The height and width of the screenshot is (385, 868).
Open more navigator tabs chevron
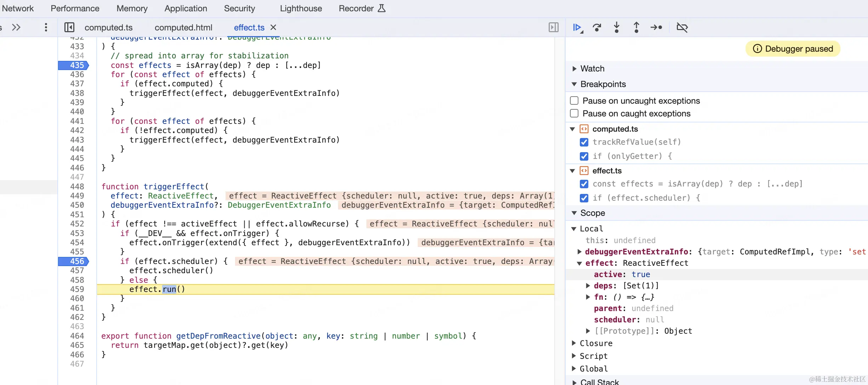point(16,28)
